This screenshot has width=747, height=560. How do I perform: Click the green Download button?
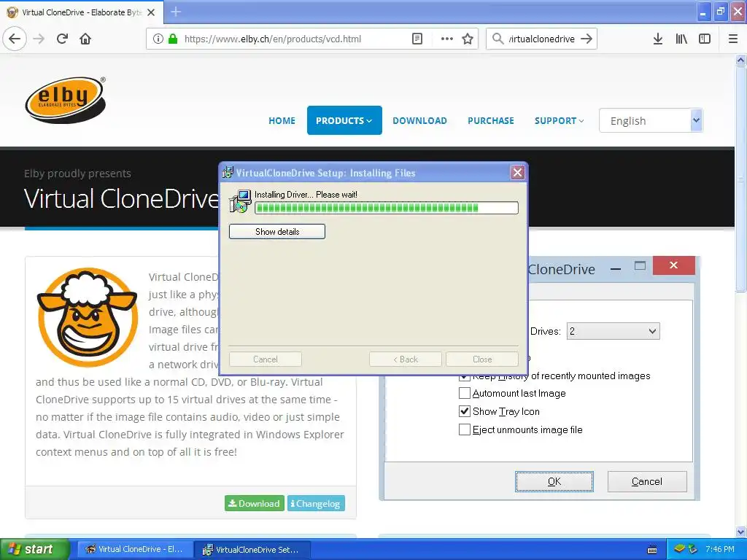[255, 503]
